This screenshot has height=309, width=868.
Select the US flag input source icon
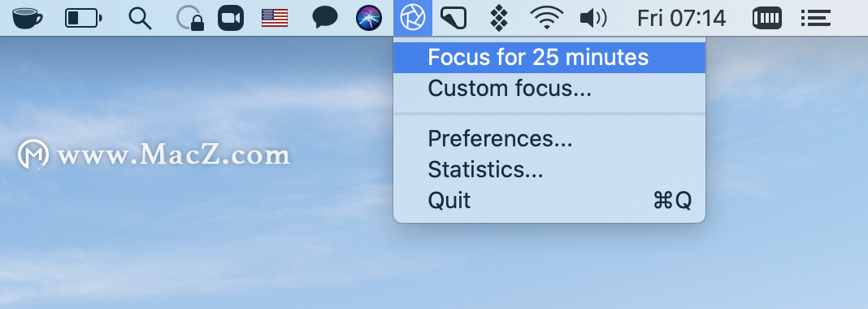275,18
